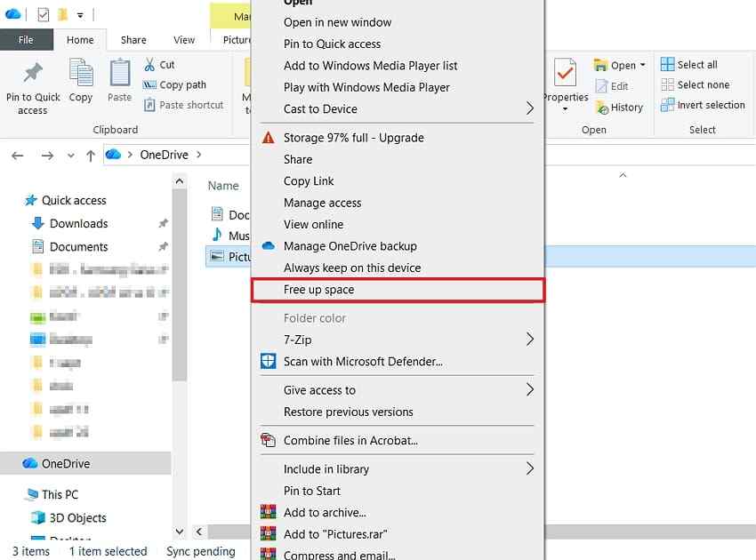
Task: Click the checkmark properties quick-access icon
Action: coord(44,15)
